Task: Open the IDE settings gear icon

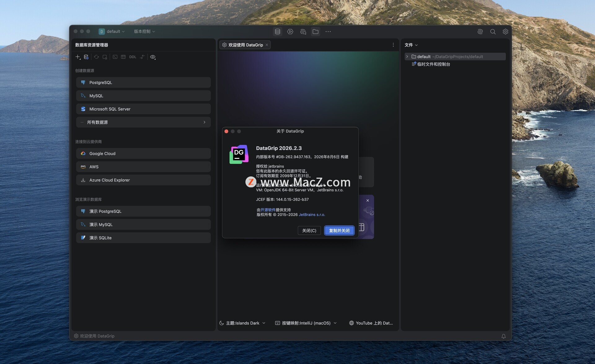Action: click(505, 32)
